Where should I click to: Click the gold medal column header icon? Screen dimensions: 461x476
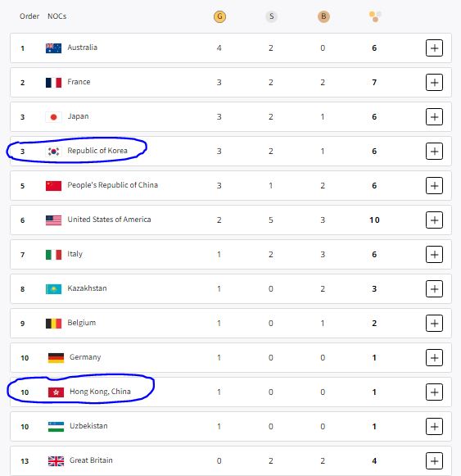(219, 16)
